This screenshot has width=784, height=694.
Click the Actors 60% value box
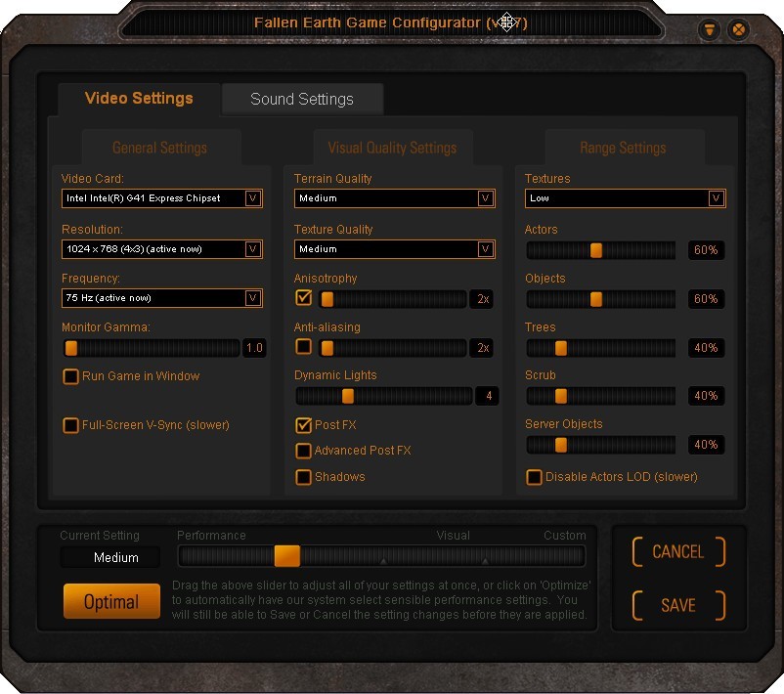pyautogui.click(x=706, y=250)
